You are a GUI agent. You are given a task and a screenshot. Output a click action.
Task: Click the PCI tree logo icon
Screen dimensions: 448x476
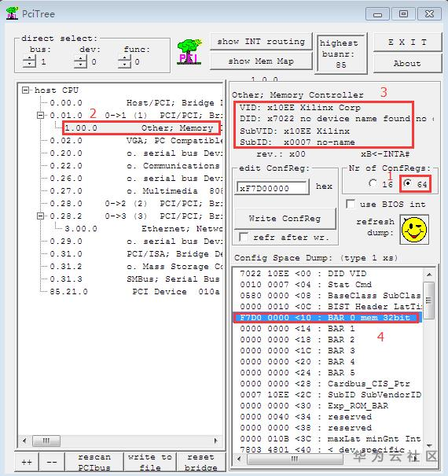point(189,52)
